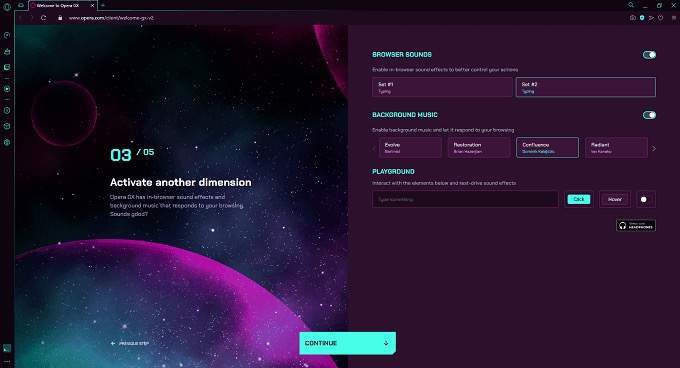This screenshot has height=368, width=680.
Task: Click the ad blocker shield icon
Action: click(x=642, y=18)
